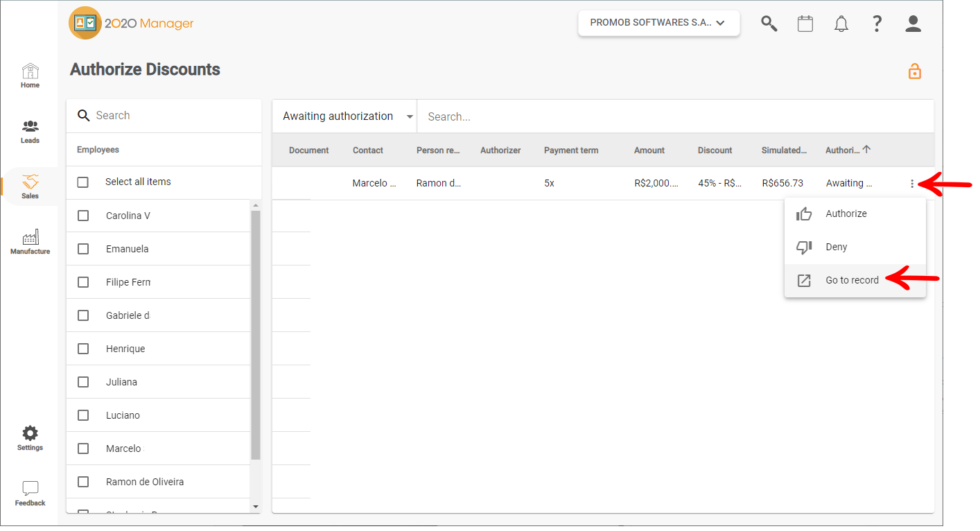
Task: Check the Carolina V employee checkbox
Action: point(83,216)
